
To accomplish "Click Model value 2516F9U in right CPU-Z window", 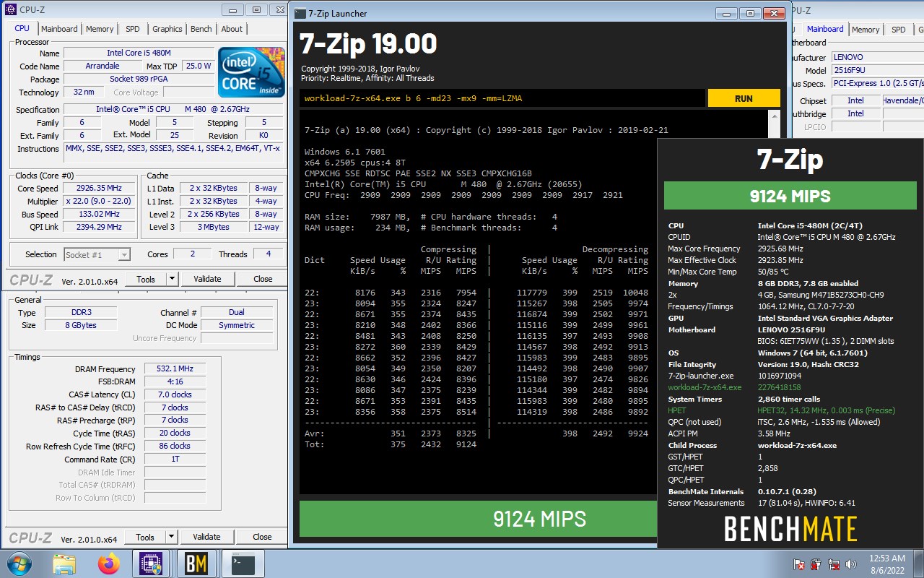I will pos(877,70).
